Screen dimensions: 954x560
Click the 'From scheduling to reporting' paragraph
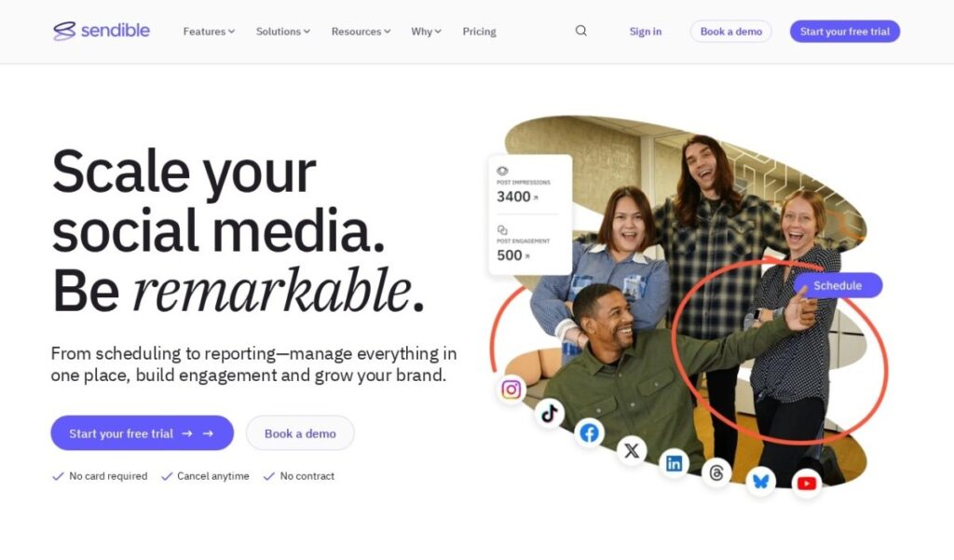pos(253,364)
